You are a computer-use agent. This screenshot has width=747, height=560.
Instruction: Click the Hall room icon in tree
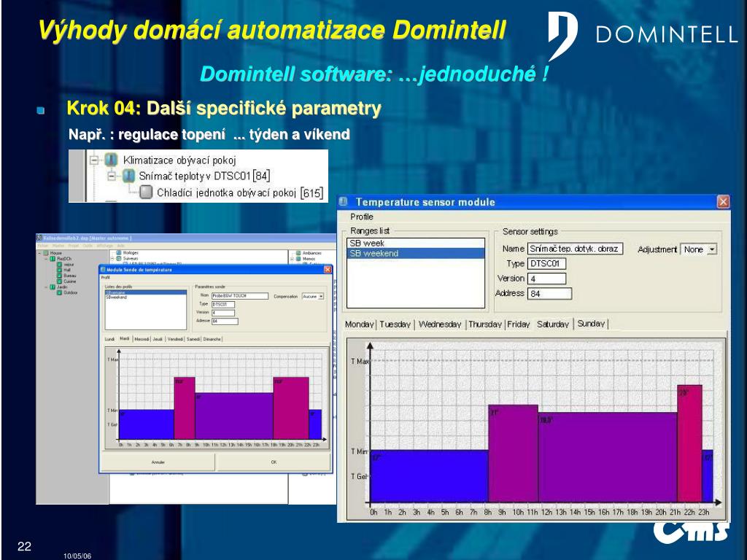(60, 270)
